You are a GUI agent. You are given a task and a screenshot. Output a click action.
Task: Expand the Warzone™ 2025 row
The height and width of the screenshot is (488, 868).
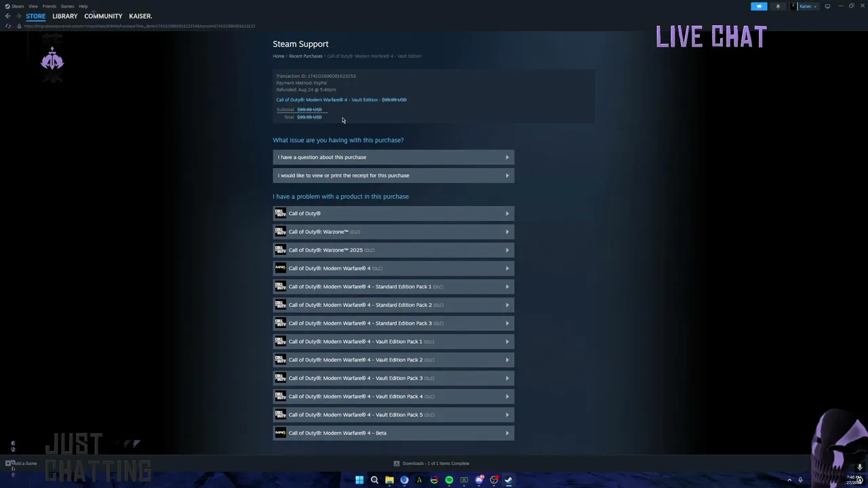393,250
